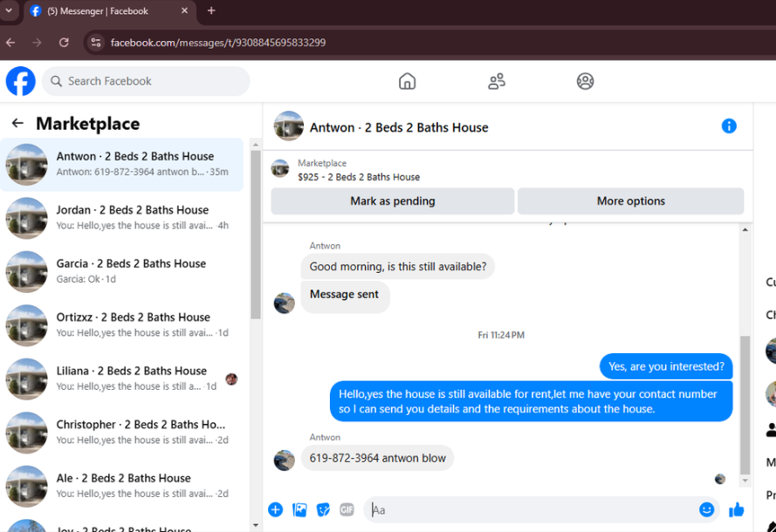Open the Groups icon in top bar
Image resolution: width=776 pixels, height=532 pixels.
[585, 81]
